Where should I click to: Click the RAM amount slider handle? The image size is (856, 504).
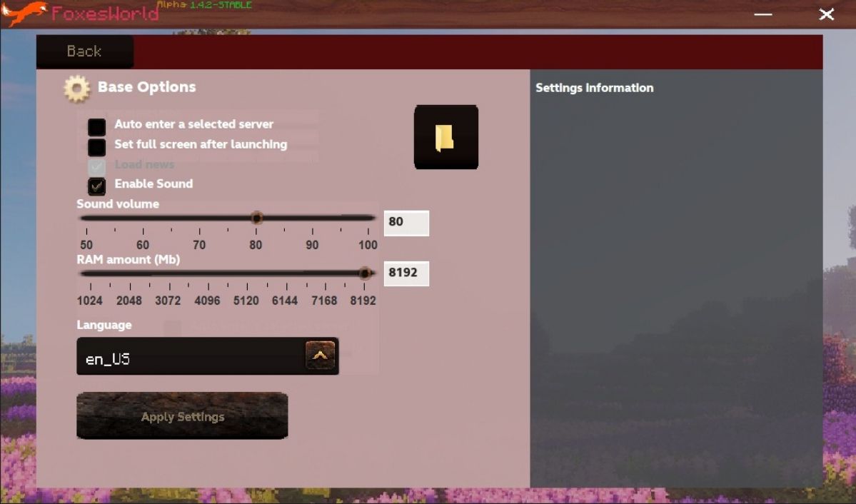coord(365,273)
